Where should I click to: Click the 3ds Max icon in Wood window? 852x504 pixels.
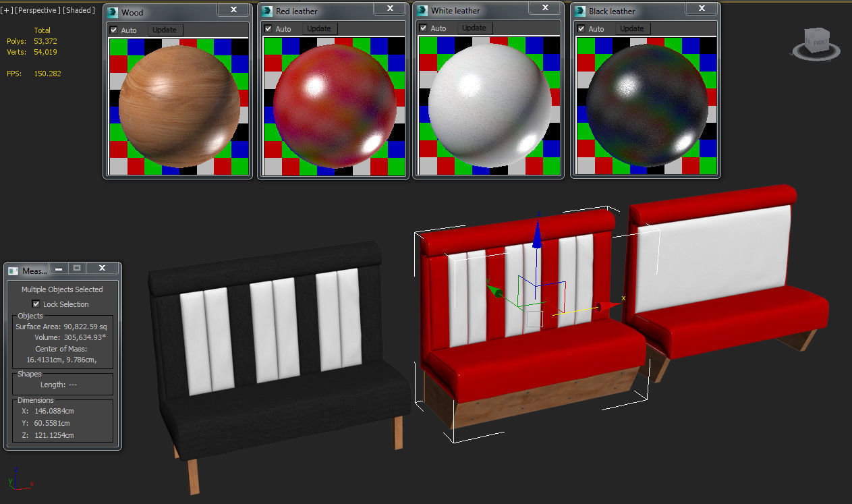(113, 12)
